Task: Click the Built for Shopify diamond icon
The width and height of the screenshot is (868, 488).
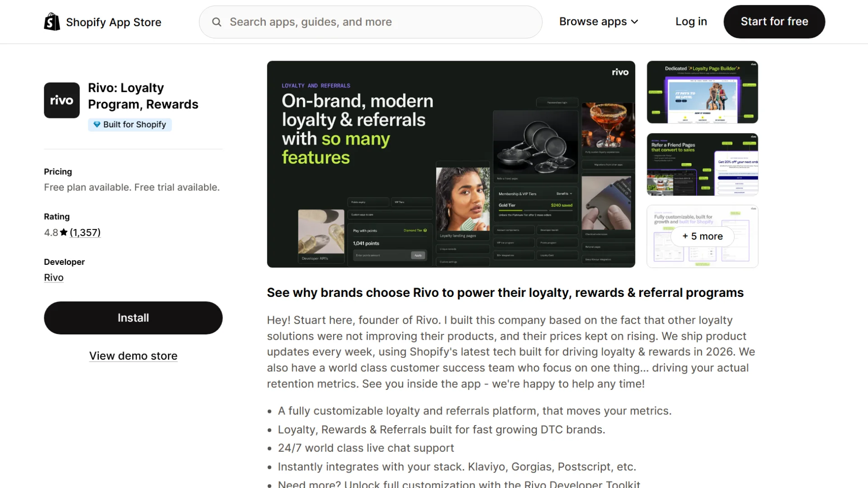Action: tap(97, 124)
